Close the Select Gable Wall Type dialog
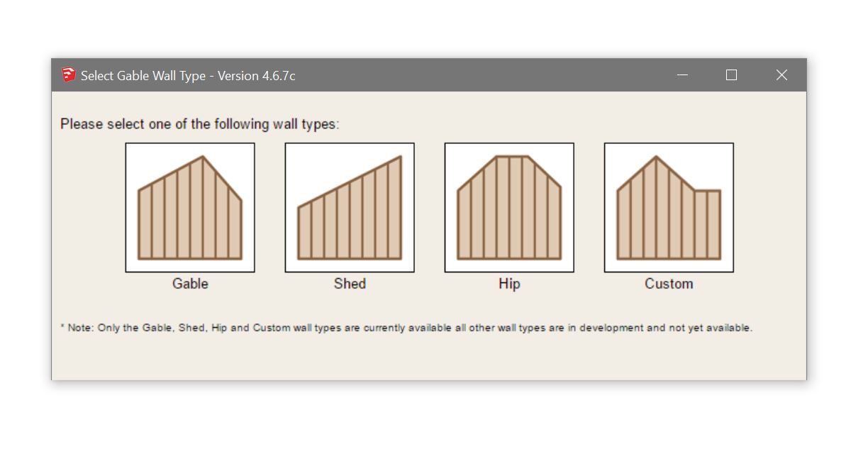Image resolution: width=868 pixels, height=449 pixels. 781,75
